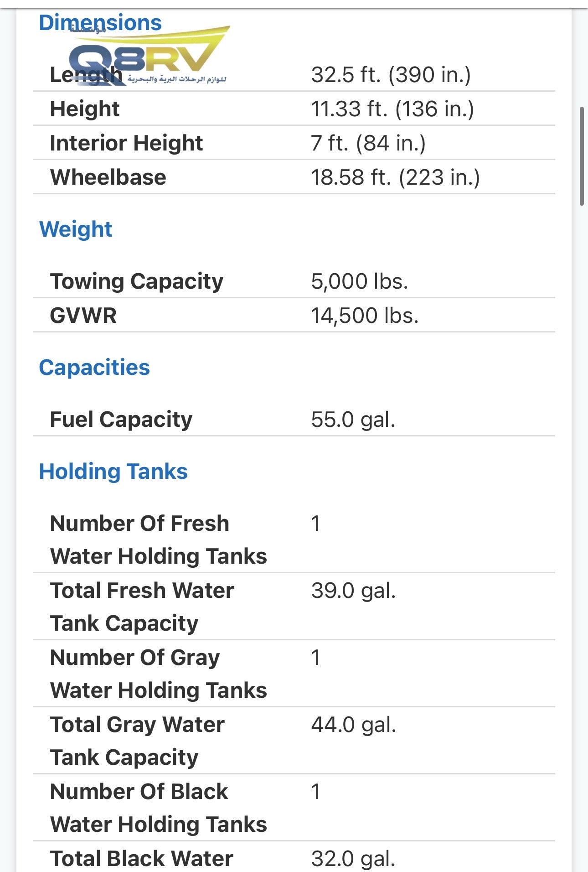This screenshot has width=588, height=872.
Task: Click the 5,000 lbs. towing value
Action: point(359,281)
